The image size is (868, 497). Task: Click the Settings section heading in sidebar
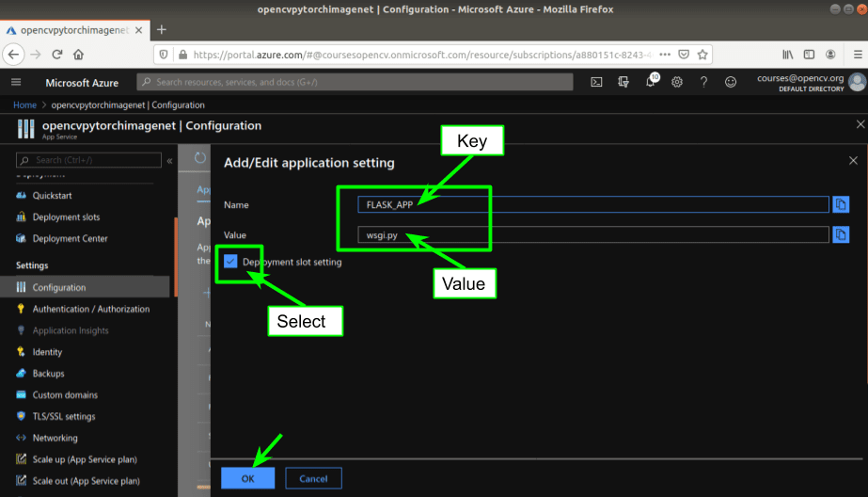click(x=32, y=265)
